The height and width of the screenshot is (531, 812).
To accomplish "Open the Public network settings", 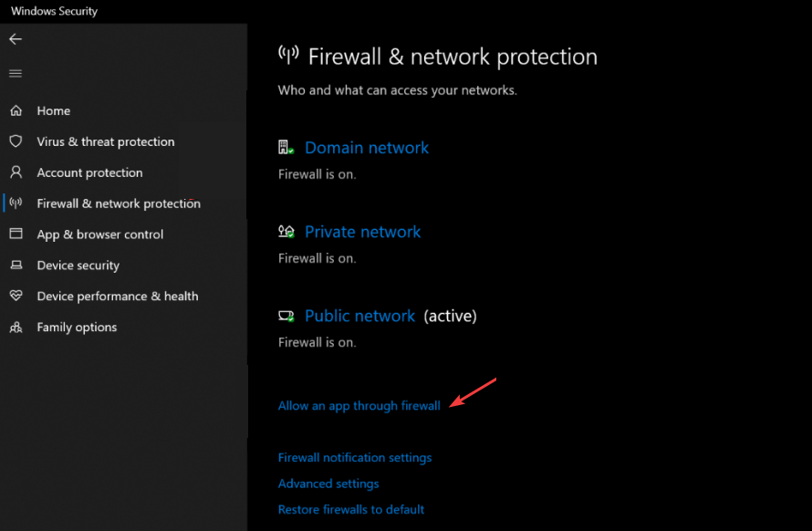I will click(360, 317).
